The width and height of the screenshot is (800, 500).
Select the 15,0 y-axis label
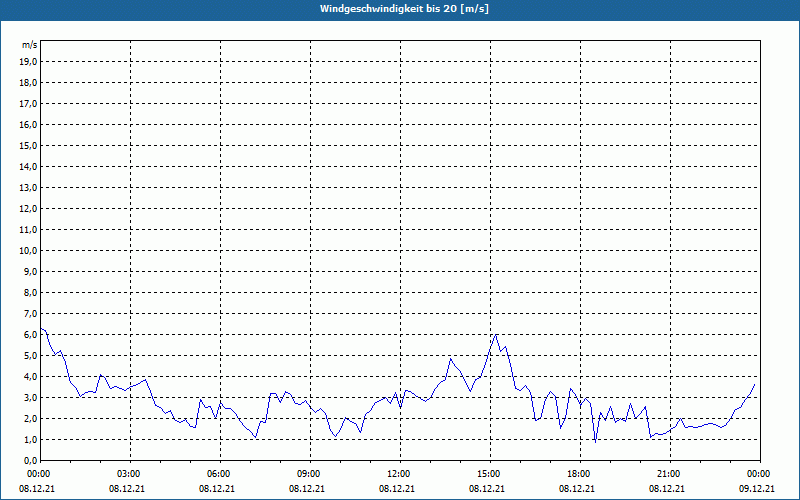point(29,145)
